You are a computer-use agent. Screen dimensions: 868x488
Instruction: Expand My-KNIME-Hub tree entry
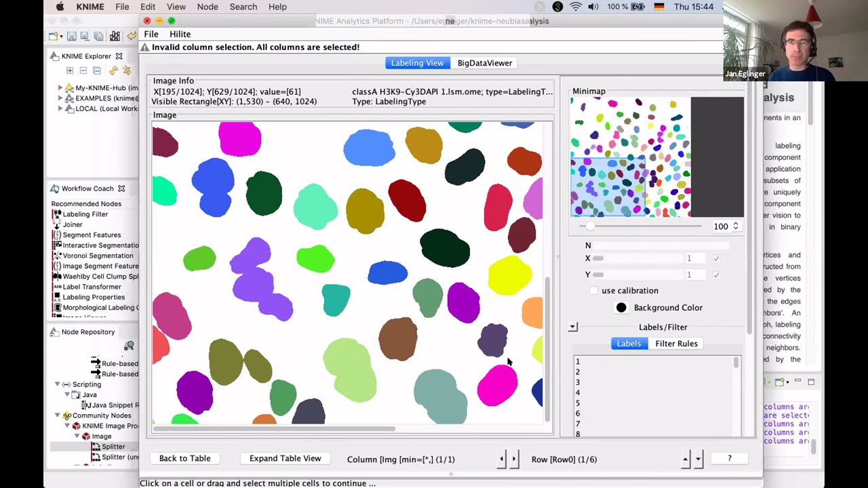pyautogui.click(x=60, y=88)
